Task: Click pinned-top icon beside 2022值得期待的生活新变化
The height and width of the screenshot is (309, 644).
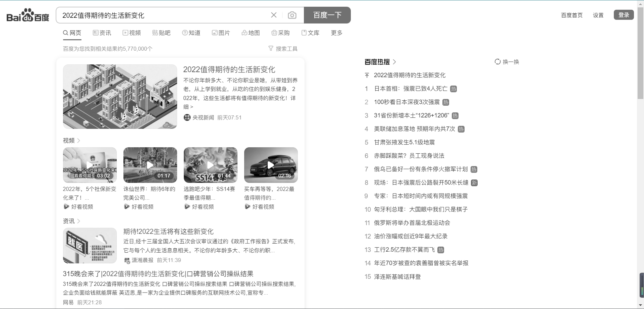Action: (367, 75)
